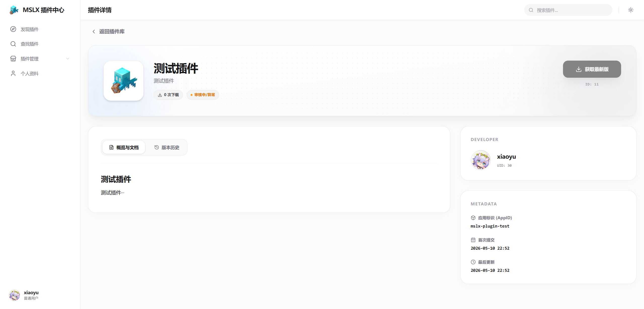Click the ID: 11 label

coord(592,84)
